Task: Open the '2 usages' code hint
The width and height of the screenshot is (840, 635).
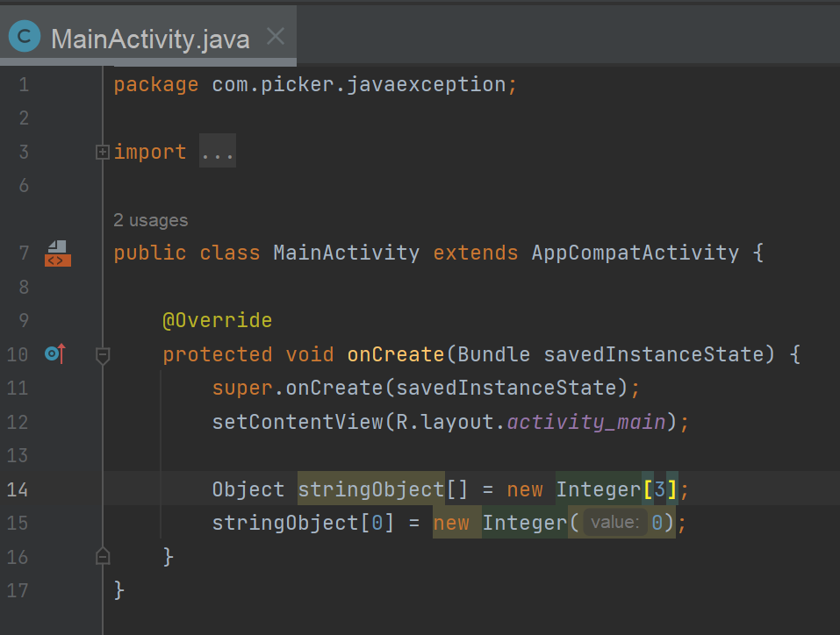Action: coord(151,220)
